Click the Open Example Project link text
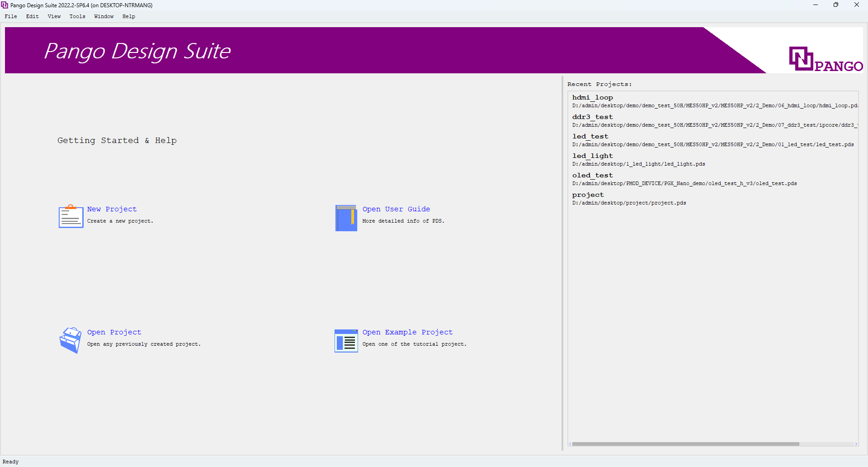The image size is (868, 467). click(407, 332)
